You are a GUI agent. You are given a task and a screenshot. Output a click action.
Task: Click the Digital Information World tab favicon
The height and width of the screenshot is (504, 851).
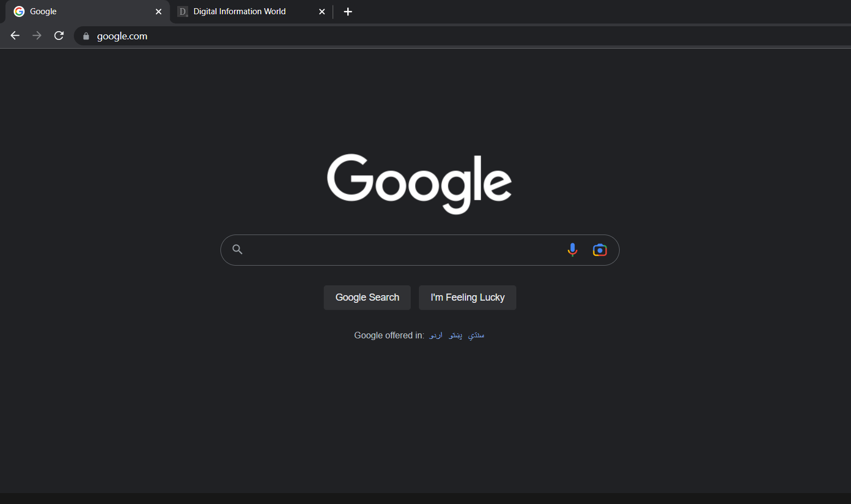point(183,11)
